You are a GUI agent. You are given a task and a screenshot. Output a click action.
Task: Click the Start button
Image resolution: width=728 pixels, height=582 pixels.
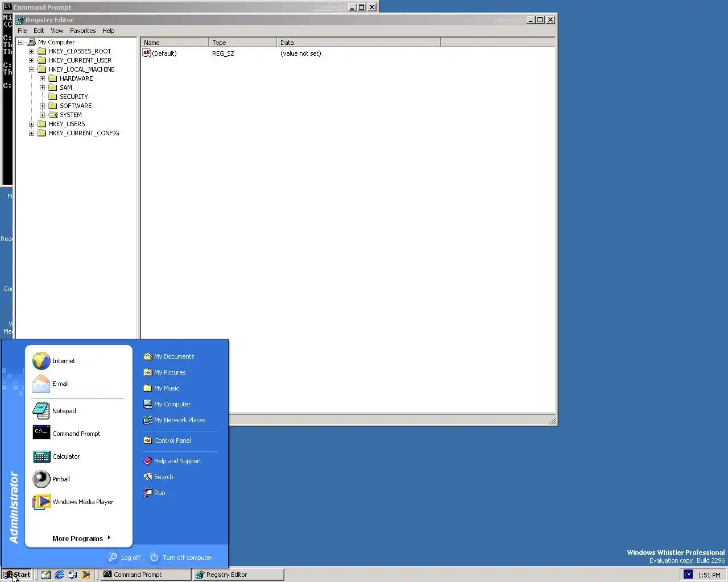tap(16, 575)
